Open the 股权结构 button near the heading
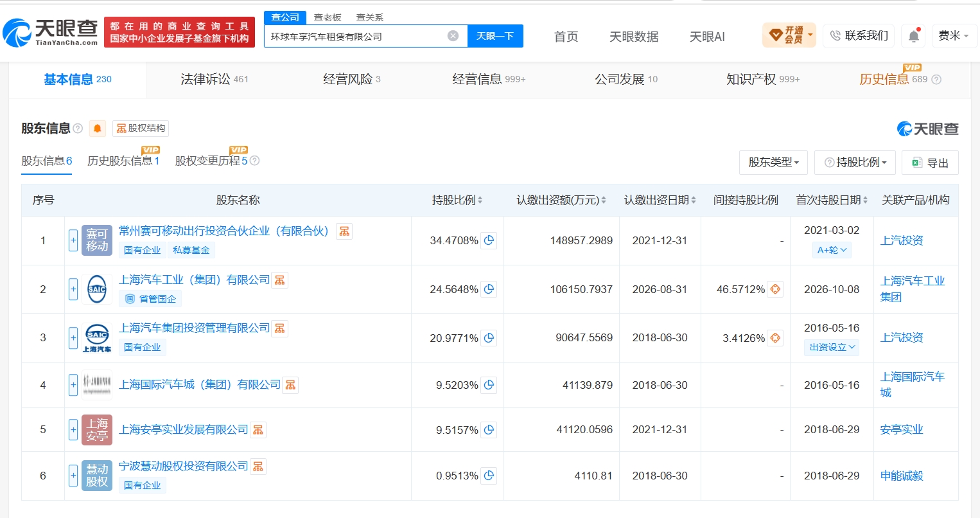This screenshot has height=518, width=980. point(141,129)
